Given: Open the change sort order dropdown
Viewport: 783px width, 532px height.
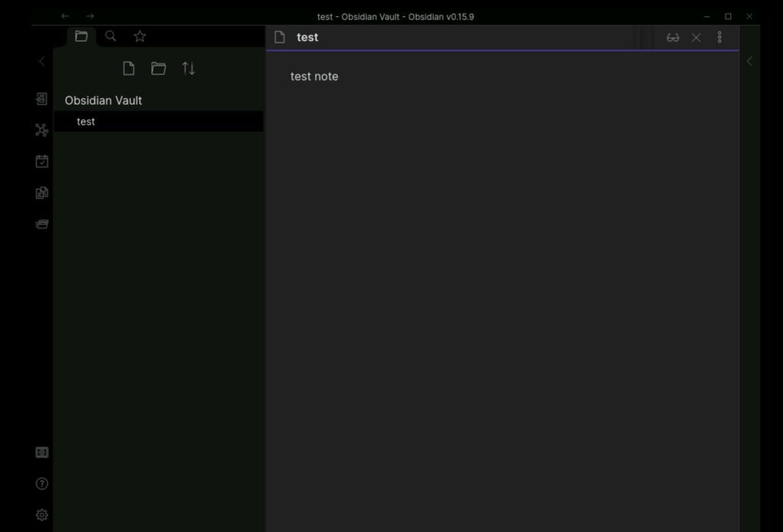Looking at the screenshot, I should pyautogui.click(x=188, y=69).
